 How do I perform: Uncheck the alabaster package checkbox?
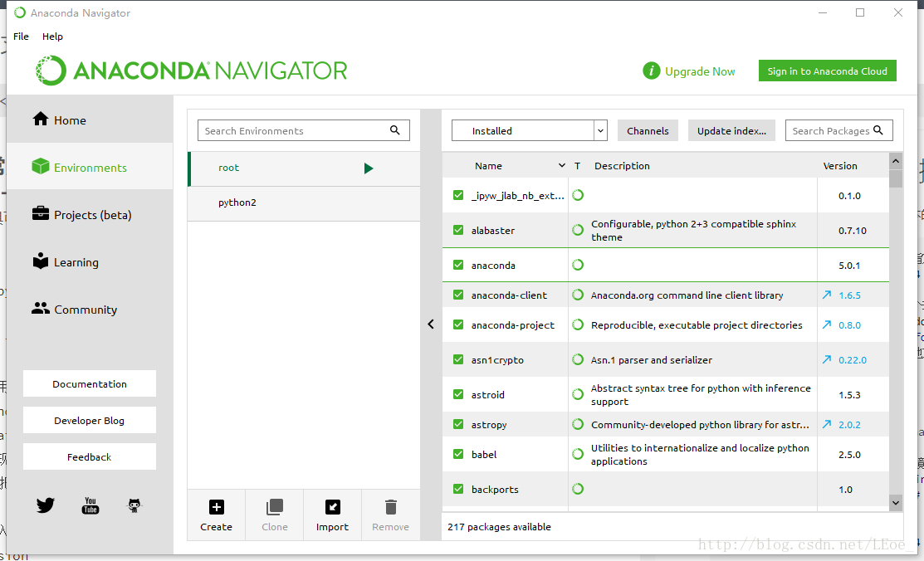pyautogui.click(x=458, y=230)
